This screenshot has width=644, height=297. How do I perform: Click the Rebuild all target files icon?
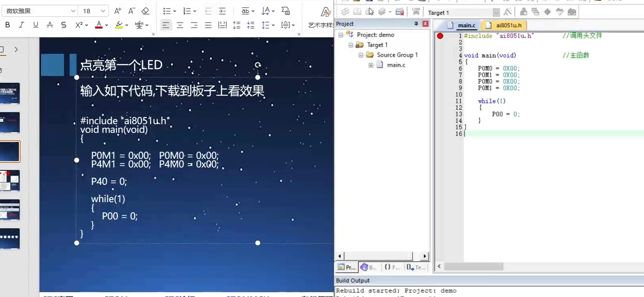(x=369, y=12)
